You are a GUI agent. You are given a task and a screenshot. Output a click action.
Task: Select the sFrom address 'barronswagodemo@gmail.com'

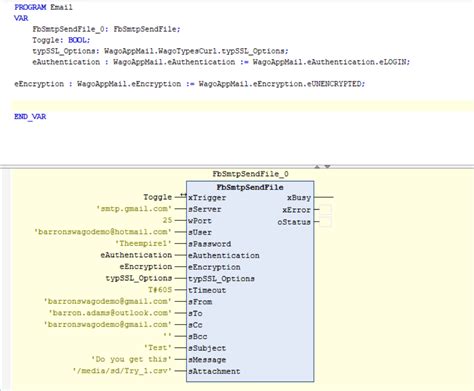tap(108, 301)
